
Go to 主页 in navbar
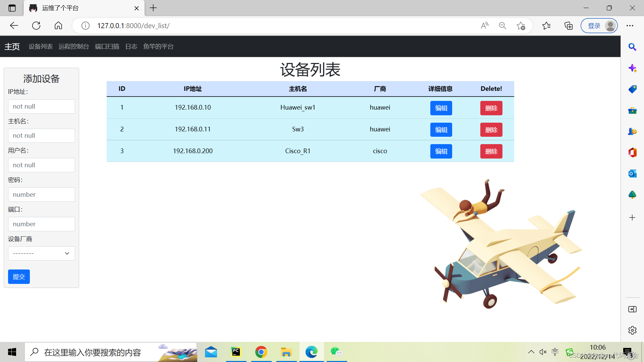coord(12,47)
